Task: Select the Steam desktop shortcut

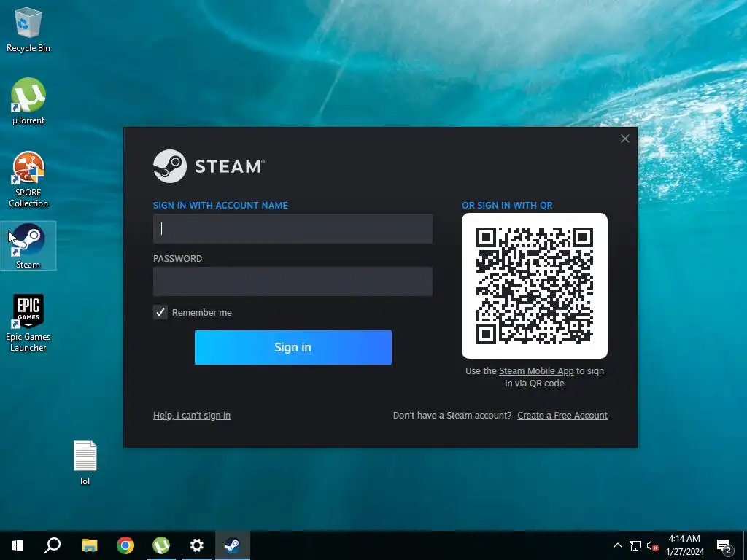Action: coord(28,246)
